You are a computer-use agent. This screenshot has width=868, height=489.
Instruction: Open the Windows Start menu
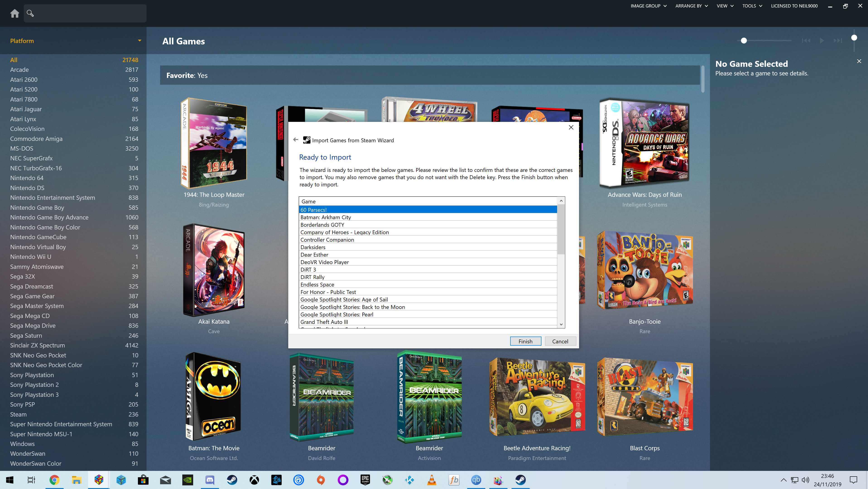10,480
